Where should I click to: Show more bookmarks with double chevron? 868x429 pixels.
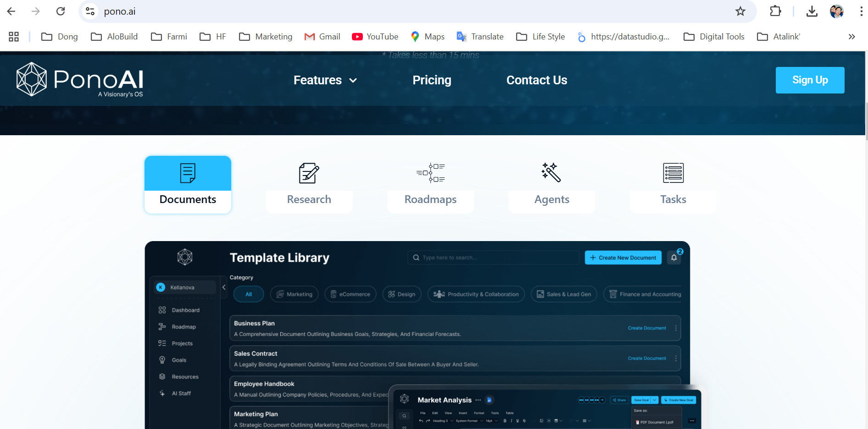click(852, 37)
